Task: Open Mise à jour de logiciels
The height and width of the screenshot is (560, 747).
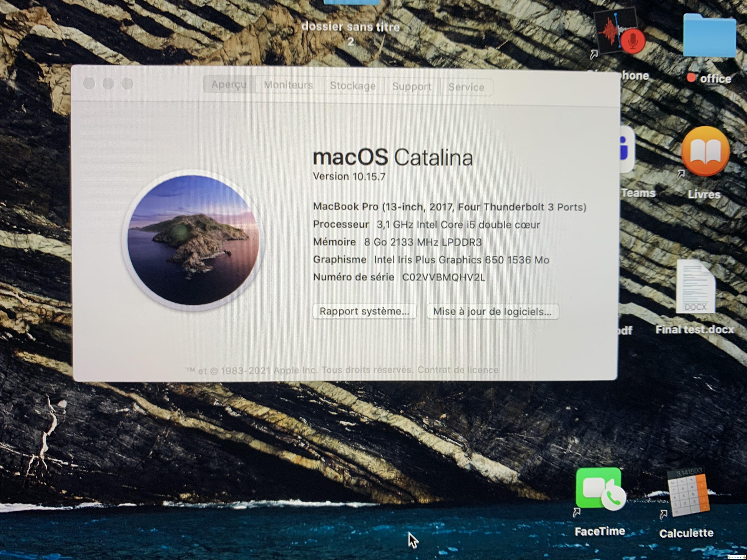Action: (x=493, y=311)
